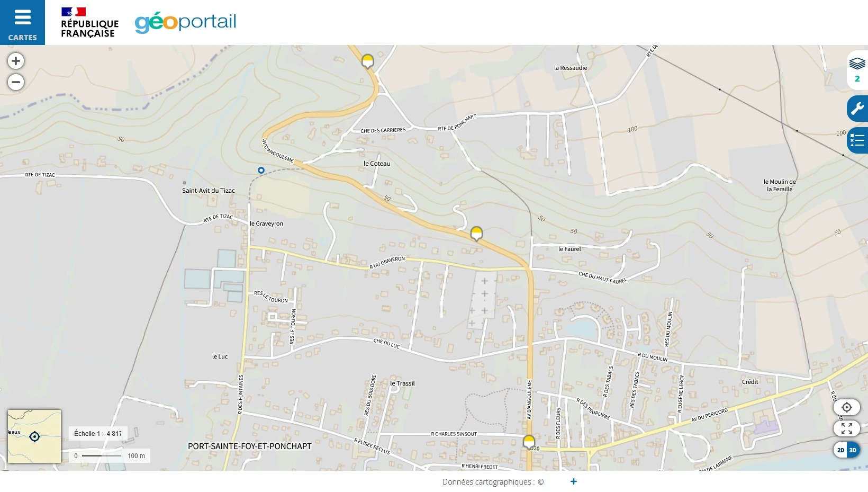Viewport: 868px width, 492px height.
Task: Click the République Française logo
Action: pos(89,23)
